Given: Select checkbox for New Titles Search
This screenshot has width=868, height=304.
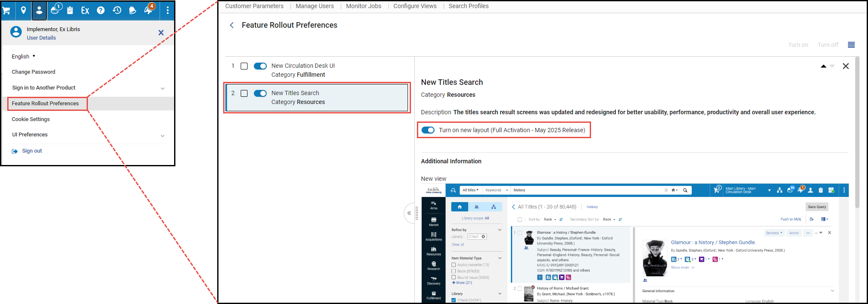Looking at the screenshot, I should pyautogui.click(x=244, y=93).
